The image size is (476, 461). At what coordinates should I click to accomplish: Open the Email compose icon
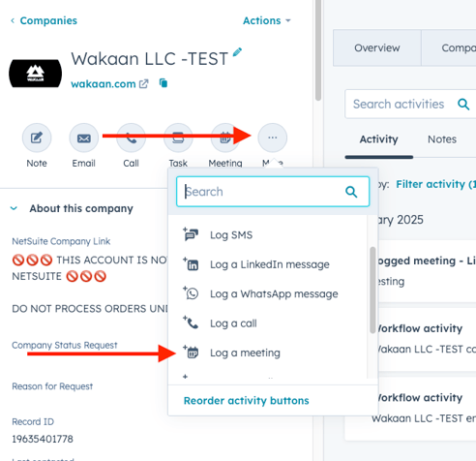click(84, 138)
